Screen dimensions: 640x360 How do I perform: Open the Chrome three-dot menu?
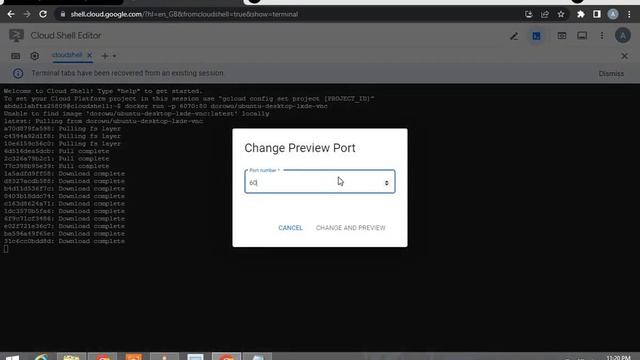tap(629, 14)
